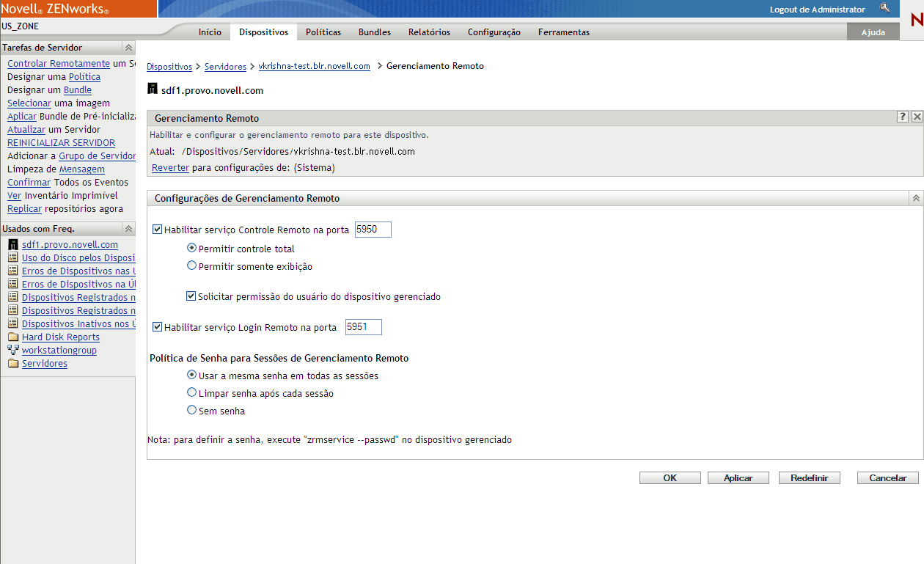Image resolution: width=924 pixels, height=564 pixels.
Task: Open Hard Disk Reports link
Action: (61, 337)
